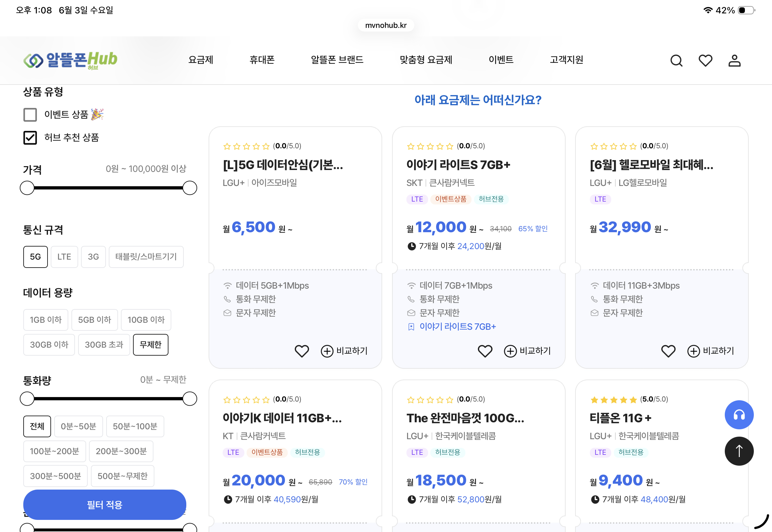Select the 200분~300분 call filter
Image resolution: width=772 pixels, height=532 pixels.
[121, 451]
